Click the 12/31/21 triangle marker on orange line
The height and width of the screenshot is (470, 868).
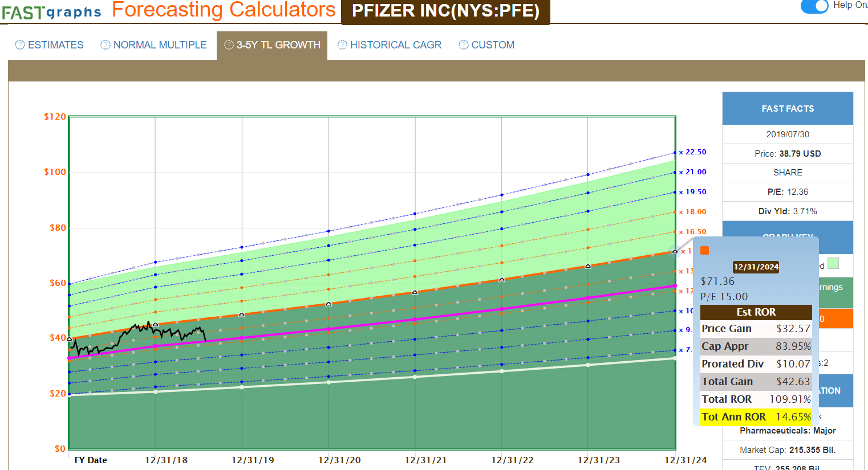pos(415,292)
